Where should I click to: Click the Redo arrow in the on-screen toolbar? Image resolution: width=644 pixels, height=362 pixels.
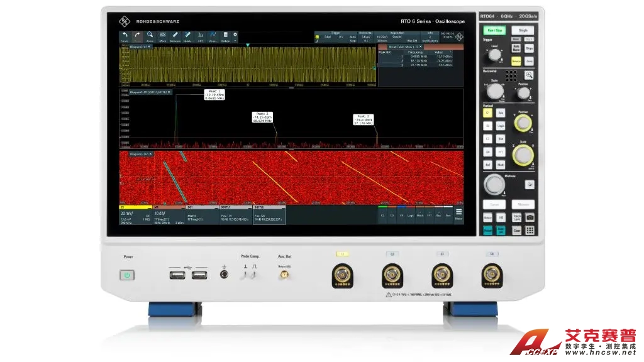tap(137, 36)
